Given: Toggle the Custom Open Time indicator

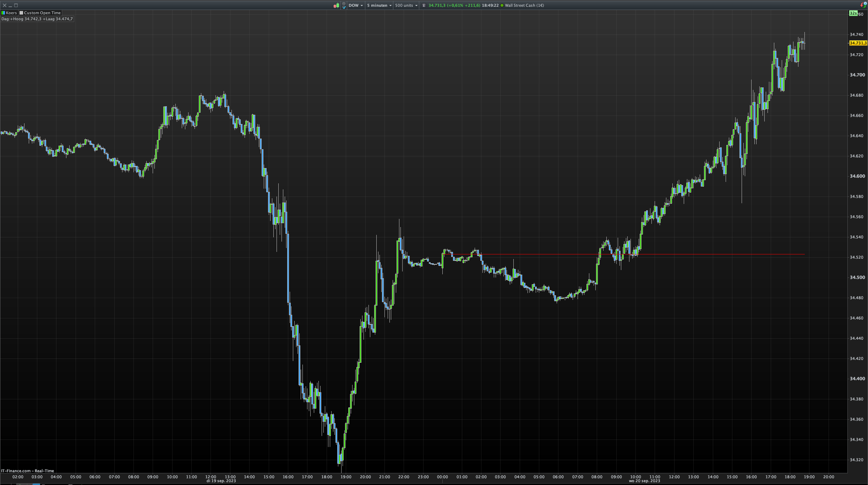Looking at the screenshot, I should pyautogui.click(x=42, y=13).
